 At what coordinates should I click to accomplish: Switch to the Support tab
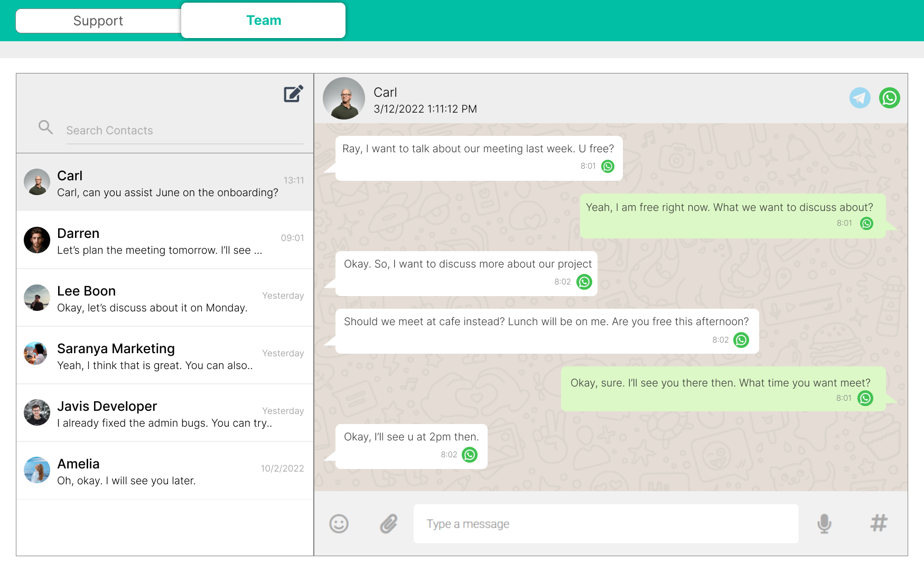point(98,21)
